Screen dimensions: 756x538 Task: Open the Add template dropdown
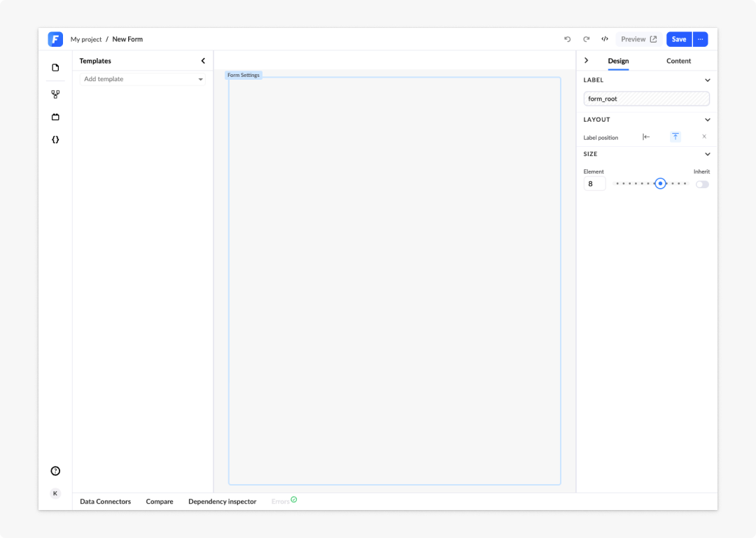tap(143, 79)
